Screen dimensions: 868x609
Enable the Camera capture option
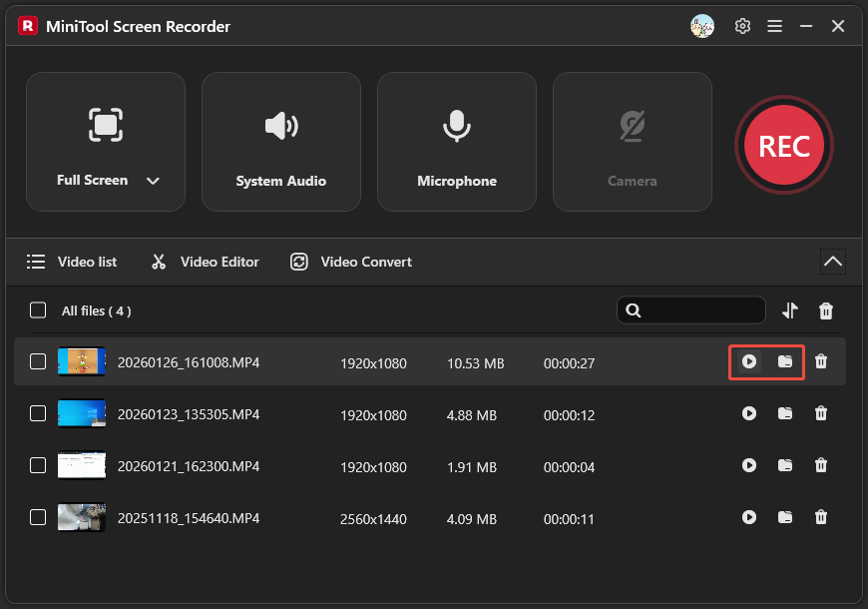tap(632, 142)
